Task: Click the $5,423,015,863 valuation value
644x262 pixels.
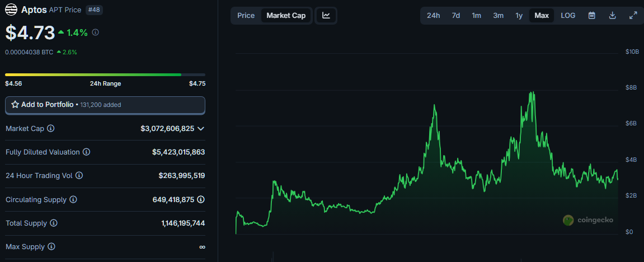Action: point(178,152)
